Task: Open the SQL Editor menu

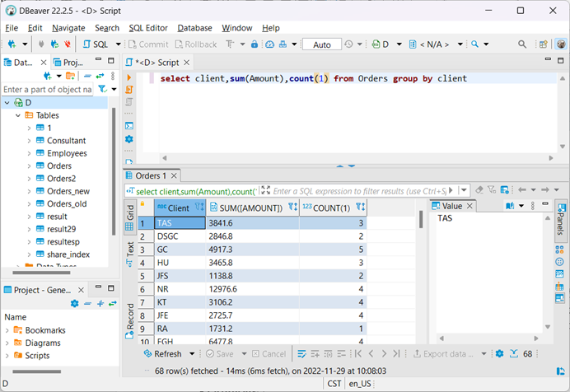Action: 147,28
